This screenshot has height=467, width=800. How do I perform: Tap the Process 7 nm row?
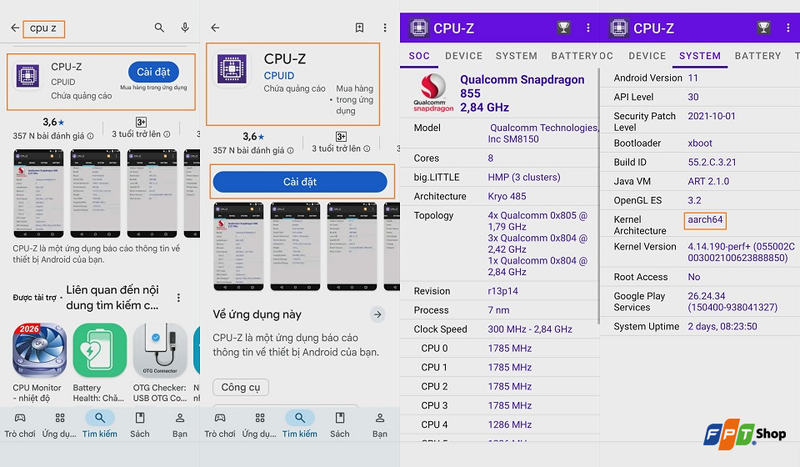(x=500, y=310)
